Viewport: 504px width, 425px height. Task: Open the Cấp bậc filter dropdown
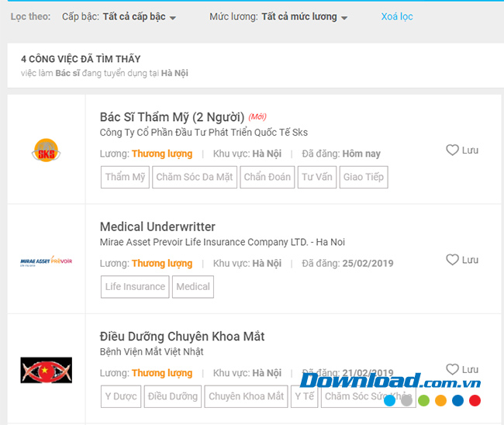coord(139,17)
